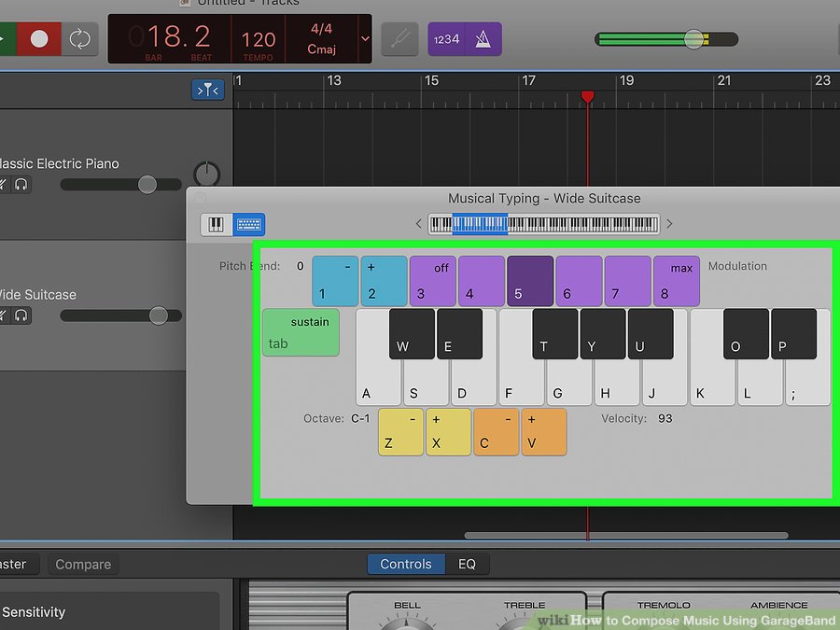Toggle the Cycle loop button
This screenshot has width=840, height=630.
(80, 38)
